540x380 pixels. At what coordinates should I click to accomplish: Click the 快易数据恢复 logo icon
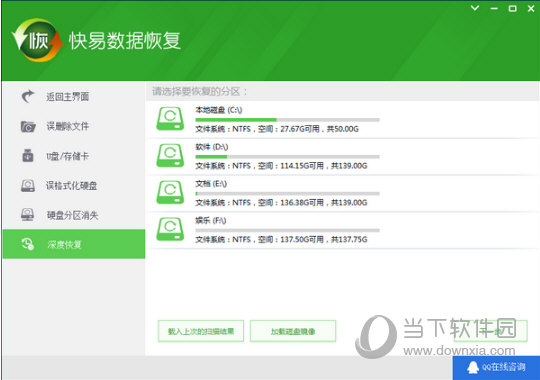point(38,40)
